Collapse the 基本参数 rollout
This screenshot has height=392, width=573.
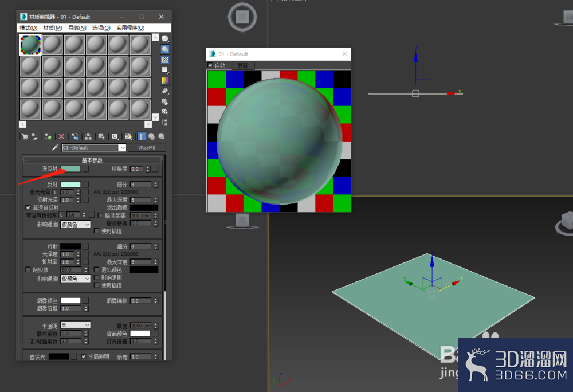point(92,160)
